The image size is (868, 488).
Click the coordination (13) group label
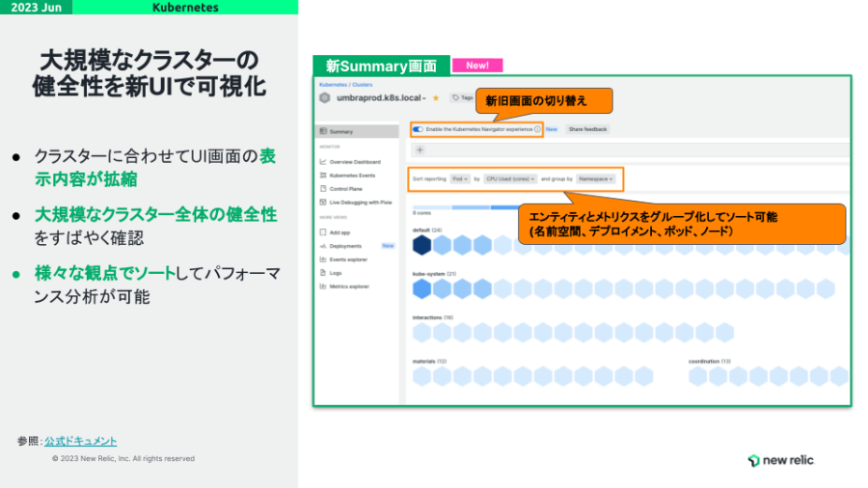[710, 361]
